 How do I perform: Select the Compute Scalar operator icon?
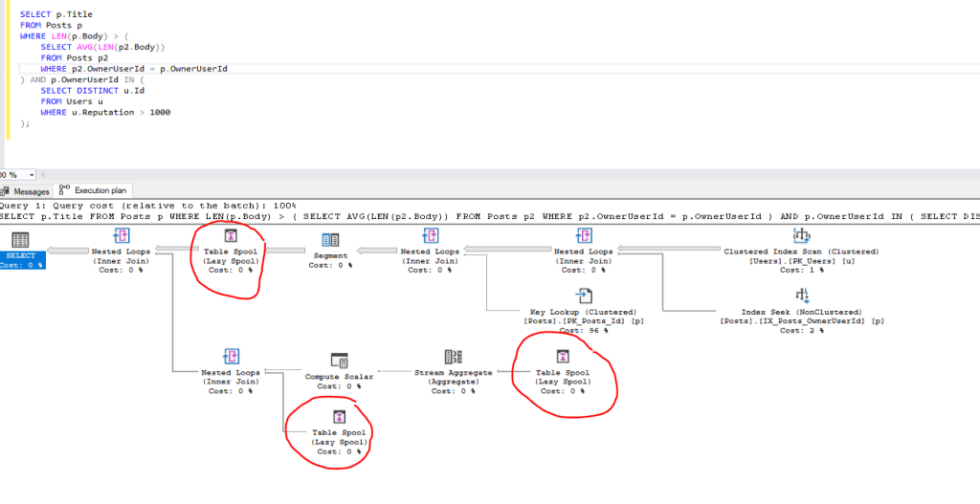[339, 361]
